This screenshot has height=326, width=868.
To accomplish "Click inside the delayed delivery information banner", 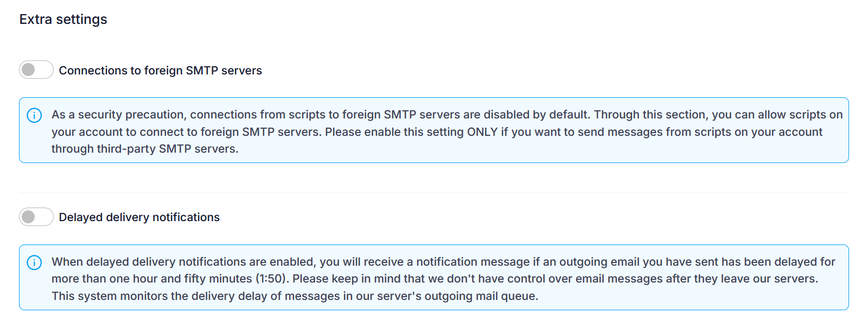I will (434, 278).
